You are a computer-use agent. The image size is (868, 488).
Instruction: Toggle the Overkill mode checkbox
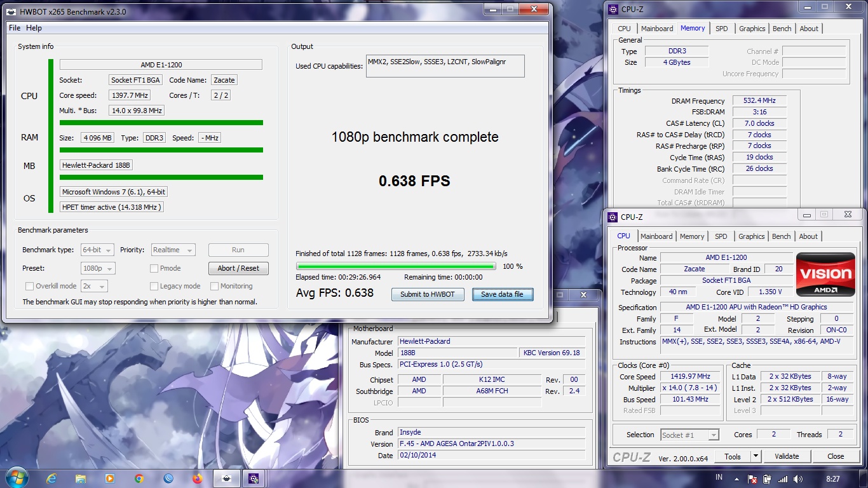click(x=29, y=286)
